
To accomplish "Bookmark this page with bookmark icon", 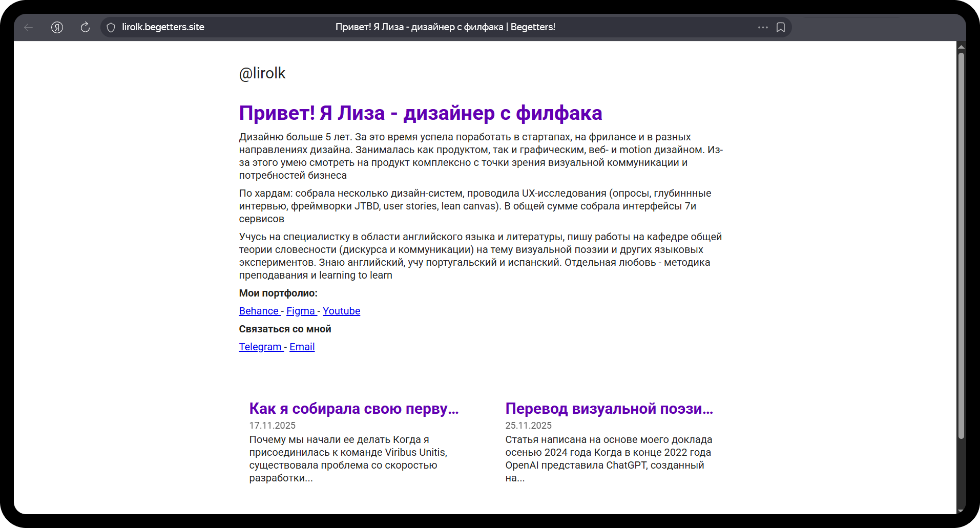I will [x=780, y=27].
